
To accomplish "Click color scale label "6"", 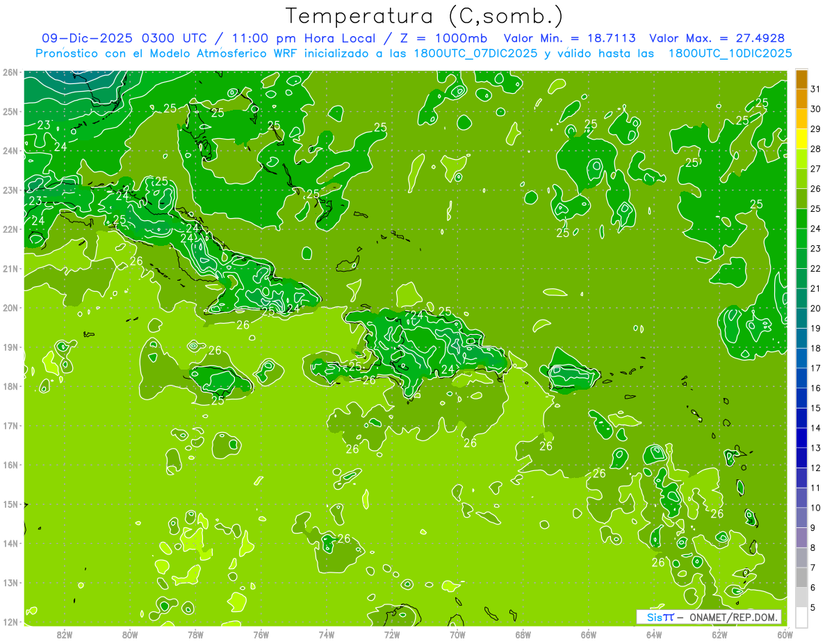I will [x=813, y=588].
